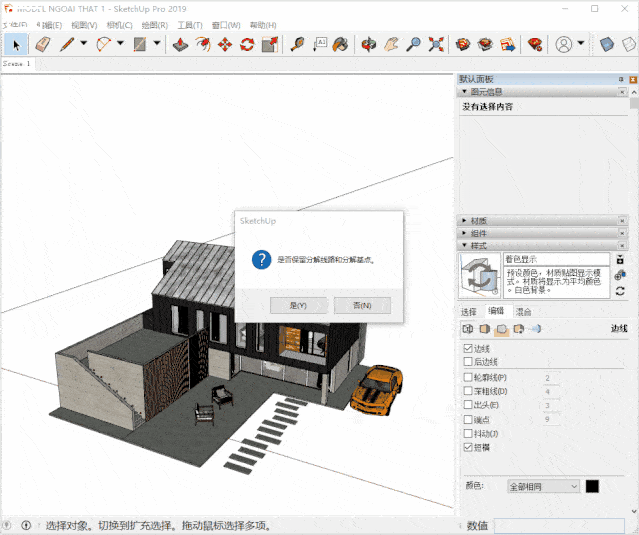Click the geo-location status bar icon

(x=7, y=525)
